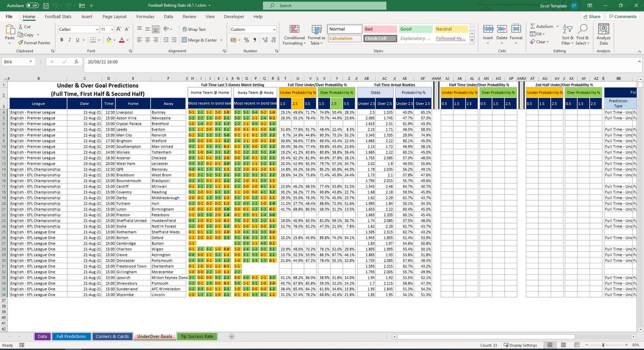Viewport: 644px width, 350px height.
Task: Switch to Page Break Preview in the status bar
Action: (x=576, y=345)
